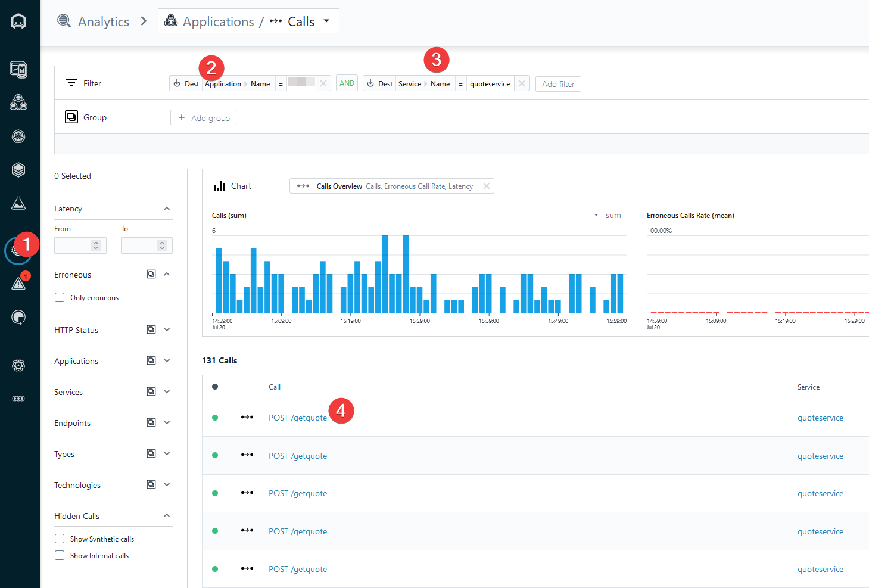This screenshot has height=588, width=869.
Task: Group by Erroneous using its group icon
Action: (151, 274)
